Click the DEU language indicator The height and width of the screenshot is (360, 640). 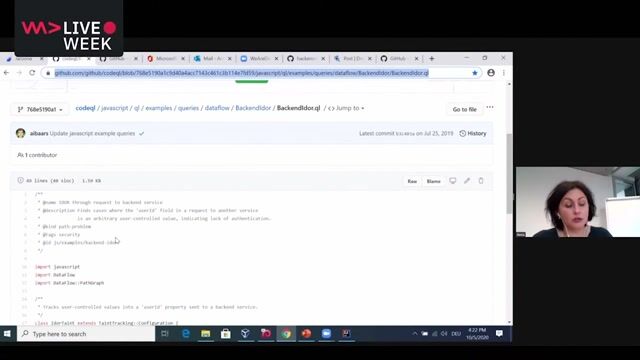point(456,334)
